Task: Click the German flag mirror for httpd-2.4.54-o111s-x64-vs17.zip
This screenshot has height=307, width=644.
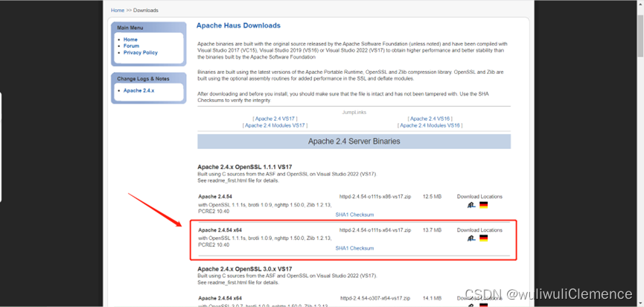Action: [x=483, y=238]
